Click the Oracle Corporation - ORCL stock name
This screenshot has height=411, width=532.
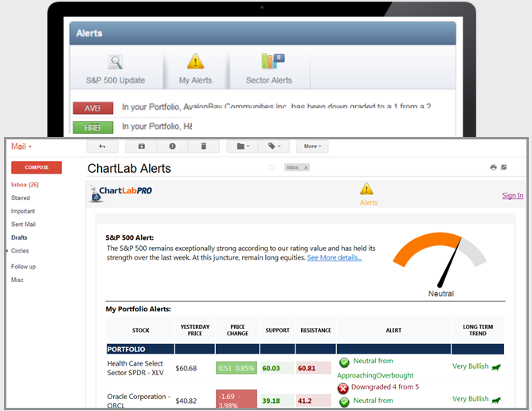(x=139, y=401)
